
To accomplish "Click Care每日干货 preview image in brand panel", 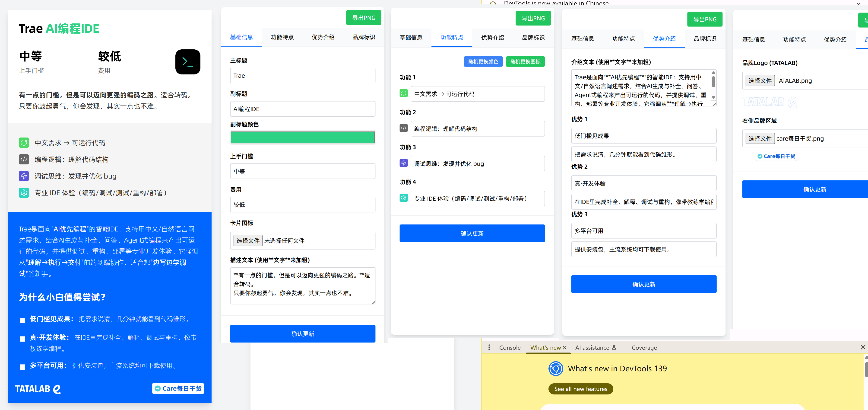I will [x=776, y=156].
